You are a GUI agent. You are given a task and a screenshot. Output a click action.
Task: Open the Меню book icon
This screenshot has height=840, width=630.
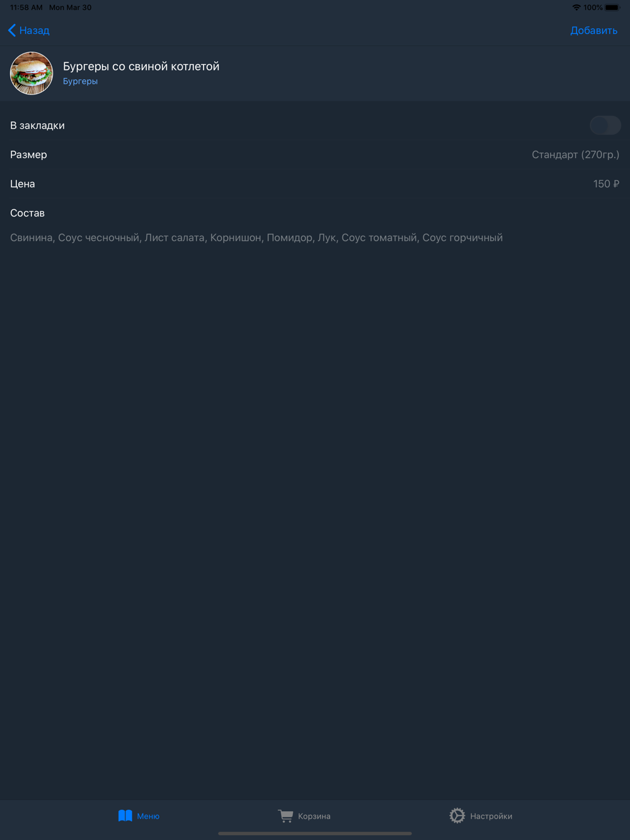pos(125,815)
